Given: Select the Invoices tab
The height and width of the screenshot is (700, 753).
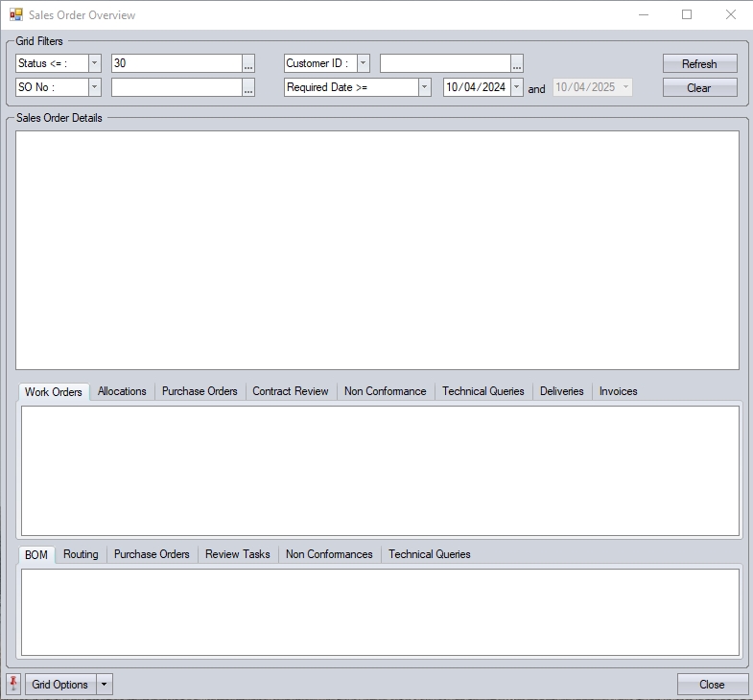Looking at the screenshot, I should click(x=619, y=391).
